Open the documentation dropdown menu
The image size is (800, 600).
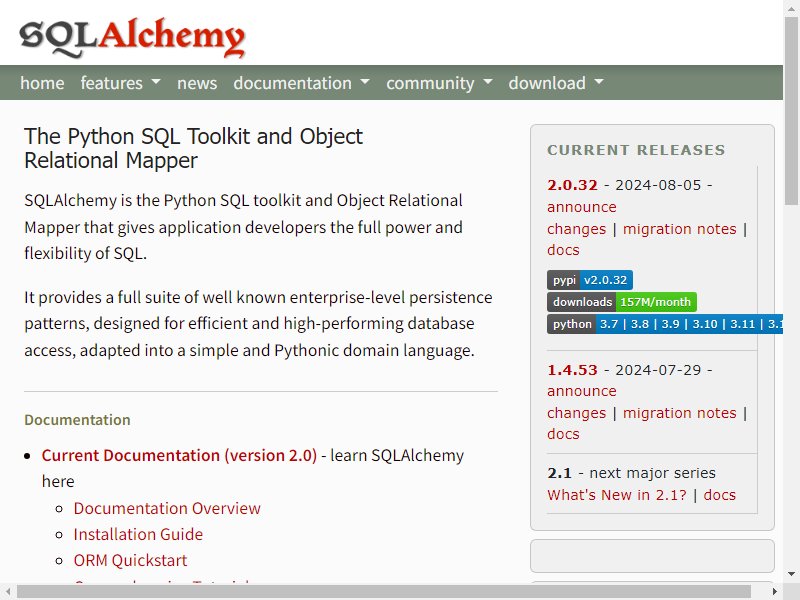[x=302, y=83]
